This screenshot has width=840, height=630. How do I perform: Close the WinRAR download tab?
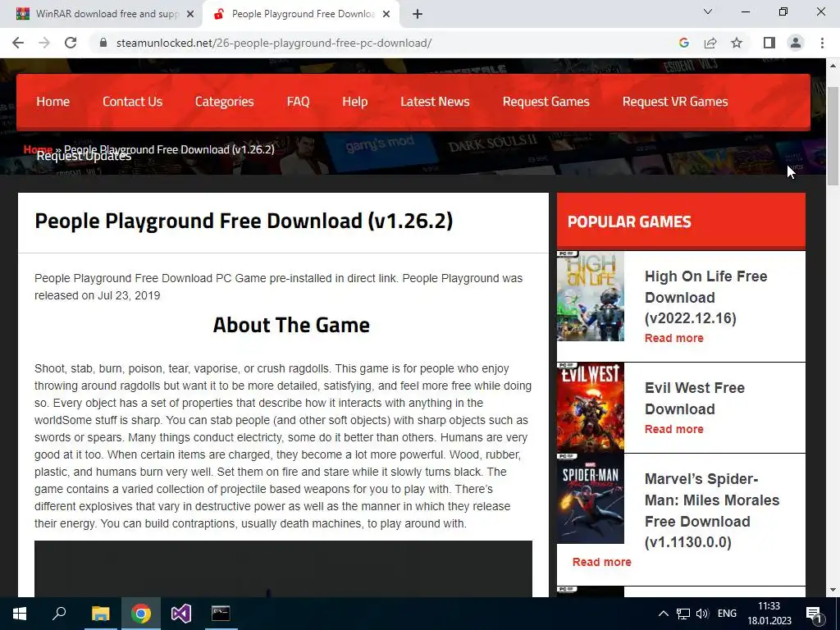[x=190, y=15]
